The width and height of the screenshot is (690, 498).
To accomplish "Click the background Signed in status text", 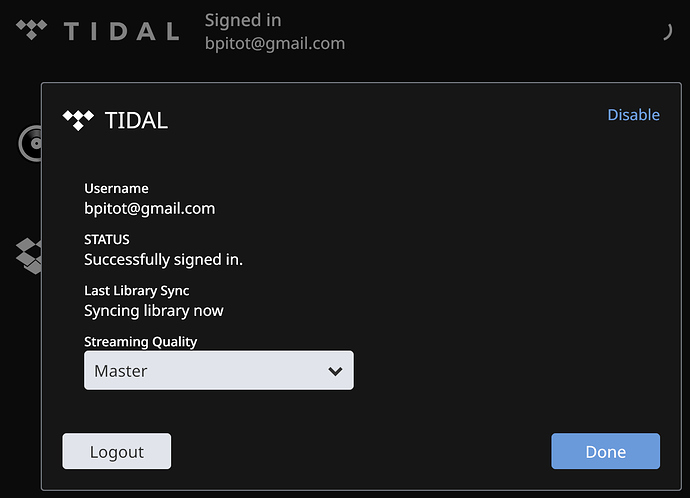I will tap(243, 20).
